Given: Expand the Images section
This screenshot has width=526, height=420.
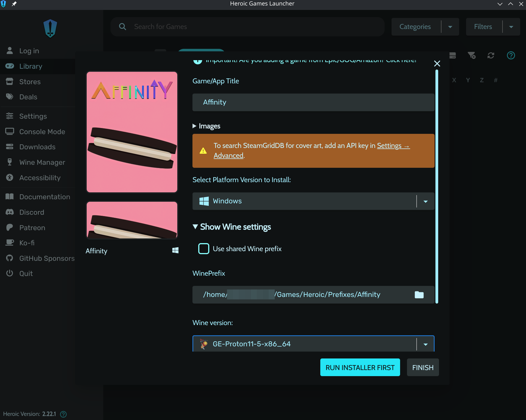Looking at the screenshot, I should point(206,126).
